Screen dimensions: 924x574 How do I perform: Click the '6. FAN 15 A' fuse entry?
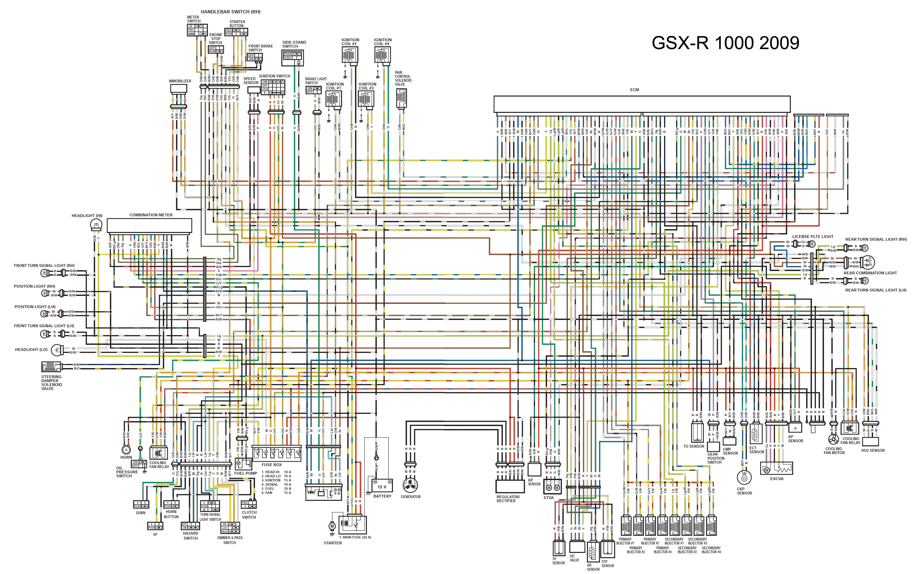point(276,493)
